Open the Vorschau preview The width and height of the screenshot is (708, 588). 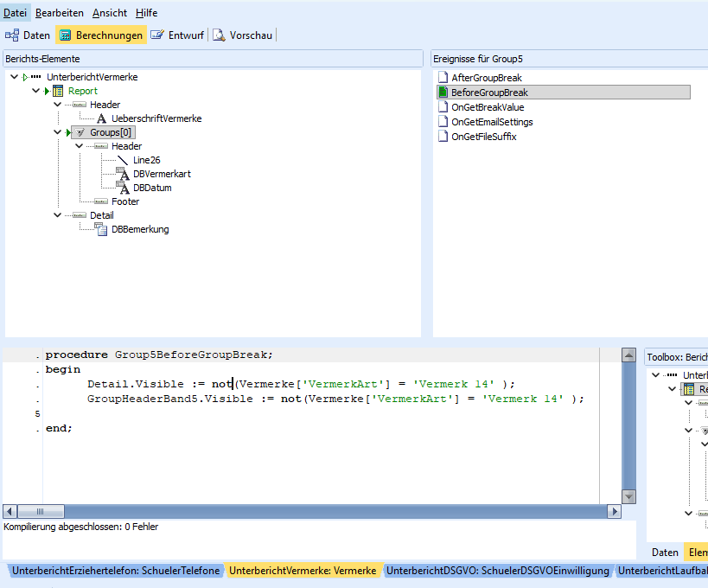pos(242,35)
